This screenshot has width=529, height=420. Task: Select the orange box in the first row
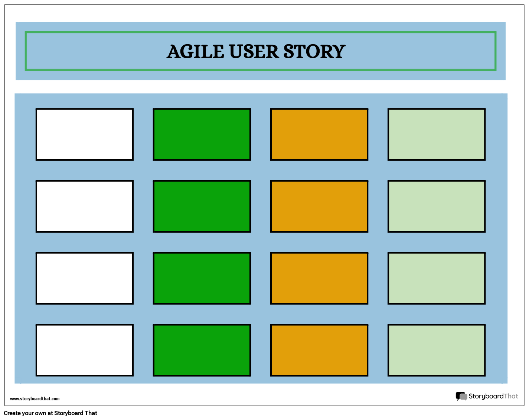click(x=319, y=134)
